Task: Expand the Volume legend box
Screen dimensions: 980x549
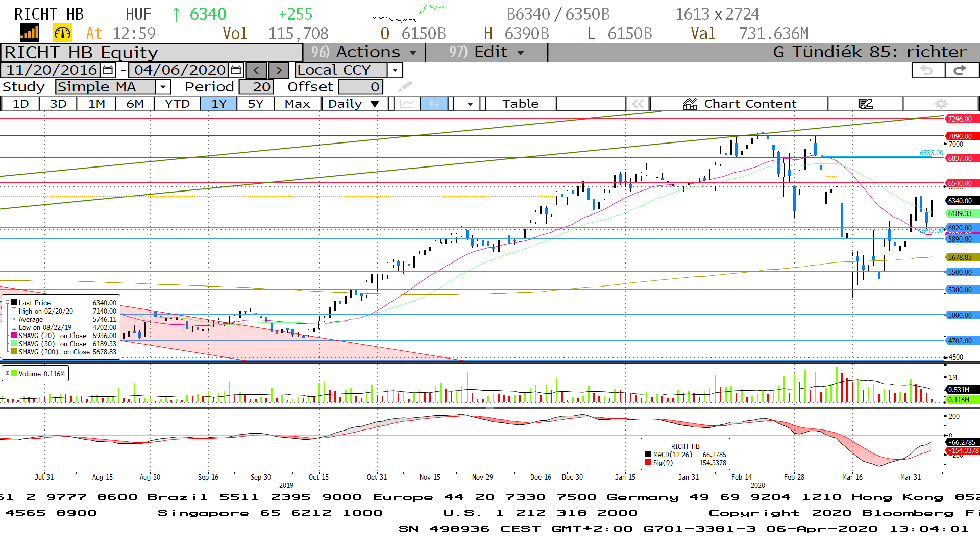Action: click(x=7, y=374)
